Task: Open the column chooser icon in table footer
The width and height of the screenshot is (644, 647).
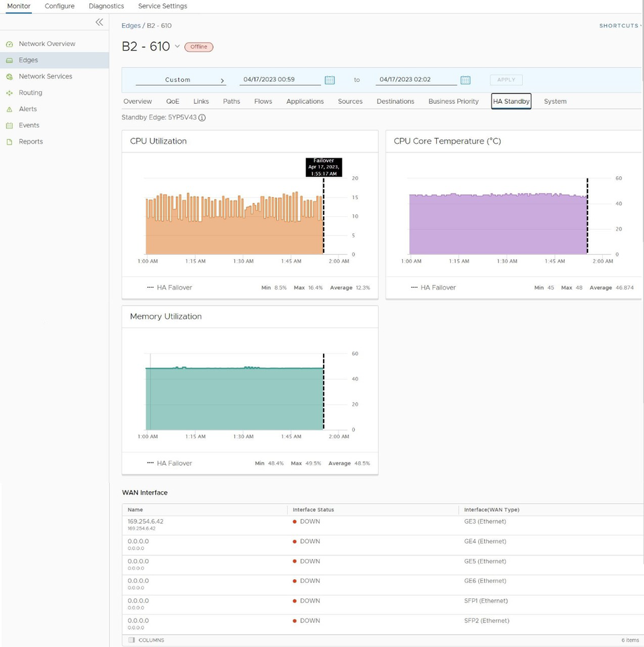Action: (131, 640)
